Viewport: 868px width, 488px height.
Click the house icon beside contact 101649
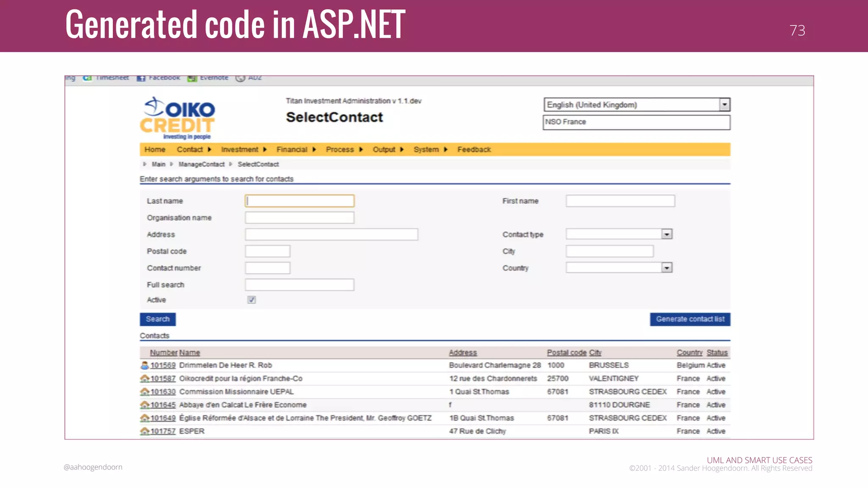145,418
